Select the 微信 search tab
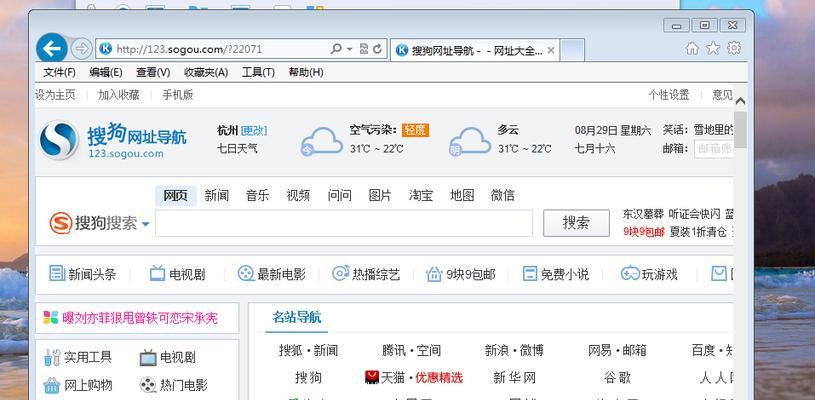 503,196
